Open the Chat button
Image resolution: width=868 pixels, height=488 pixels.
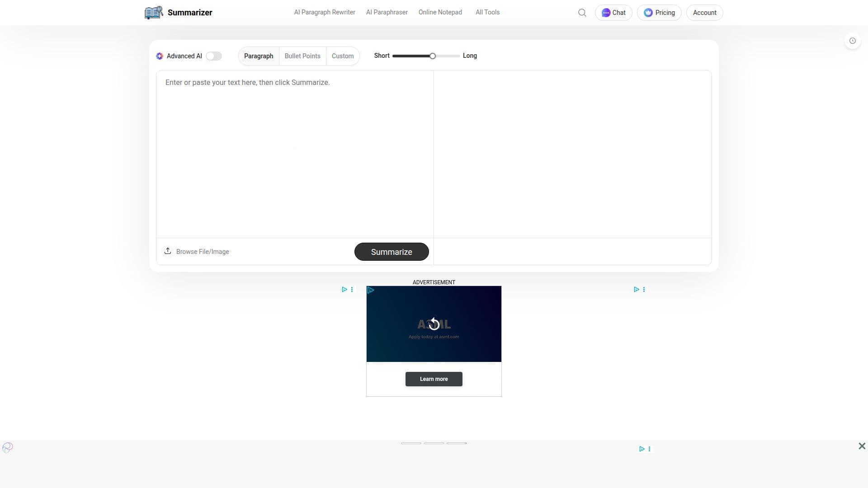(613, 13)
